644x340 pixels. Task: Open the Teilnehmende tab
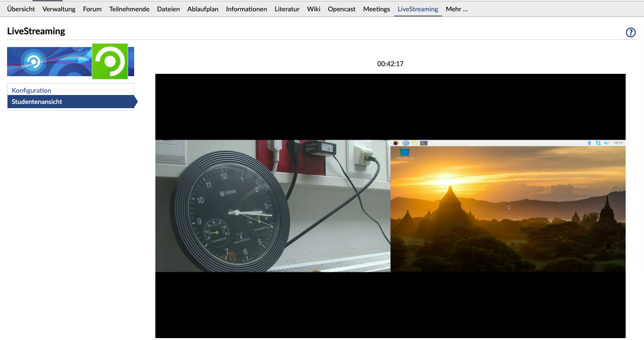tap(129, 9)
